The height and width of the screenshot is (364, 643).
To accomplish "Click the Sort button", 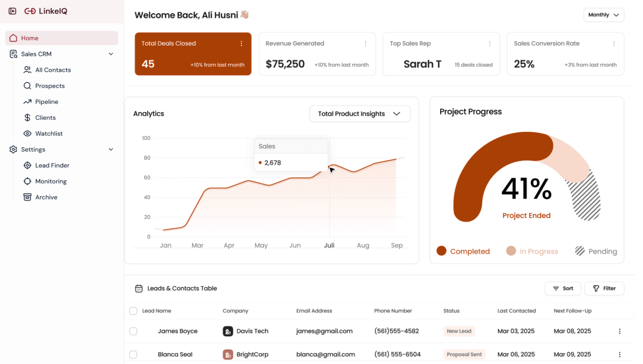I will tap(562, 289).
